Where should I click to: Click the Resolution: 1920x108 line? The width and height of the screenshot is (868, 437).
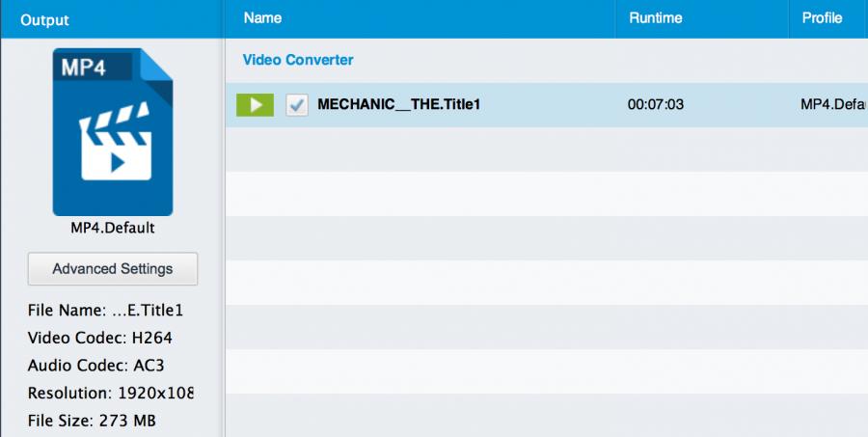111,394
